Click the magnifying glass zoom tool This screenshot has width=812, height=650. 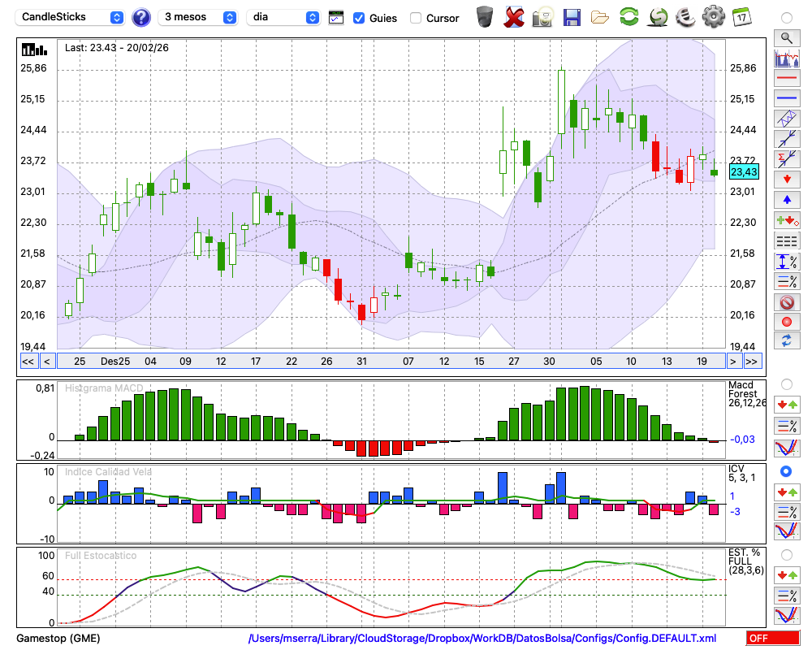coord(786,37)
